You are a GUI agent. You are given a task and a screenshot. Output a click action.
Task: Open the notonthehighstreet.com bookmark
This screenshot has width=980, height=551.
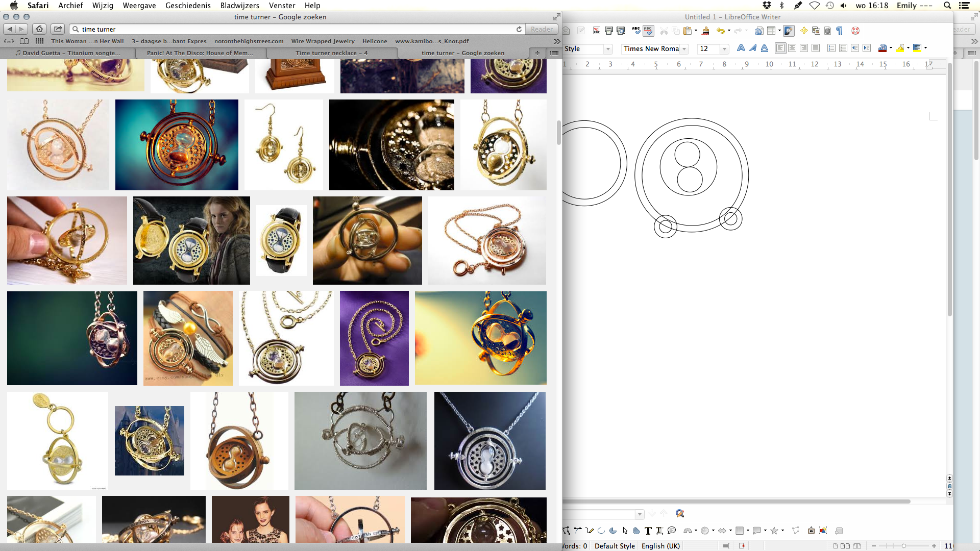coord(249,41)
